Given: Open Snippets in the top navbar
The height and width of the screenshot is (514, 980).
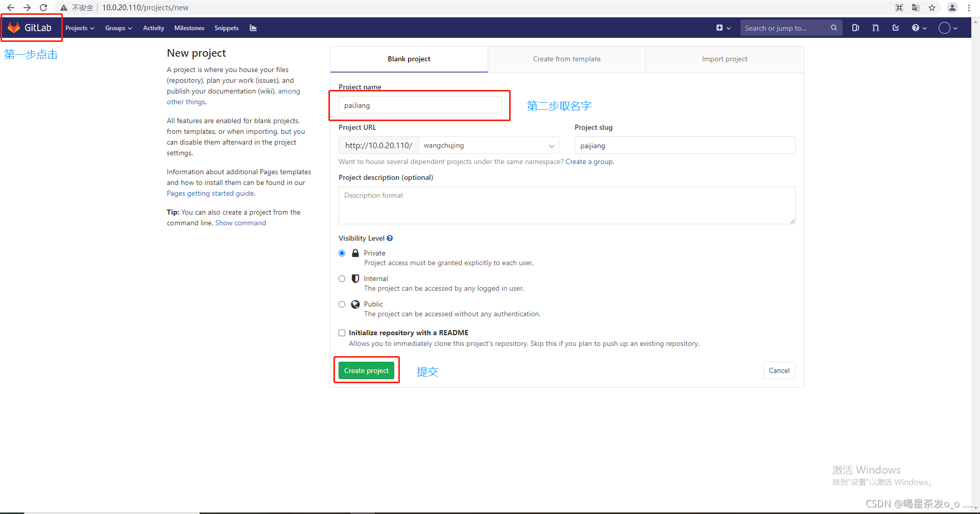Looking at the screenshot, I should tap(227, 28).
